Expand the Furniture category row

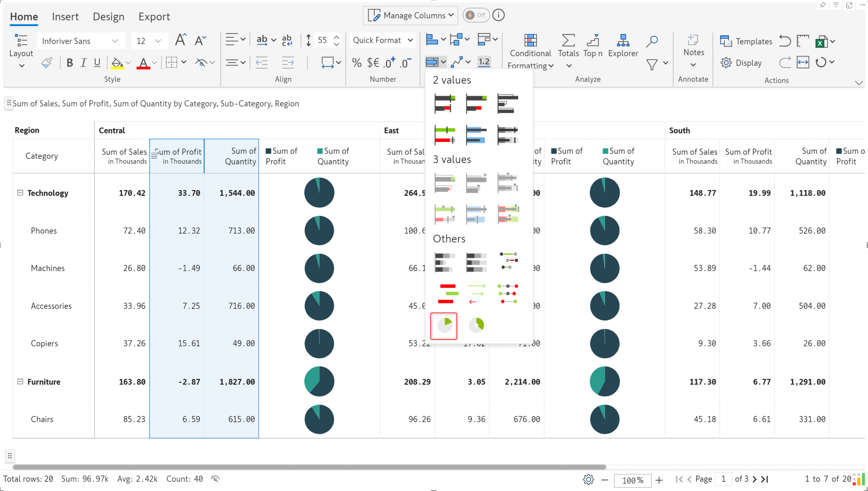coord(21,381)
